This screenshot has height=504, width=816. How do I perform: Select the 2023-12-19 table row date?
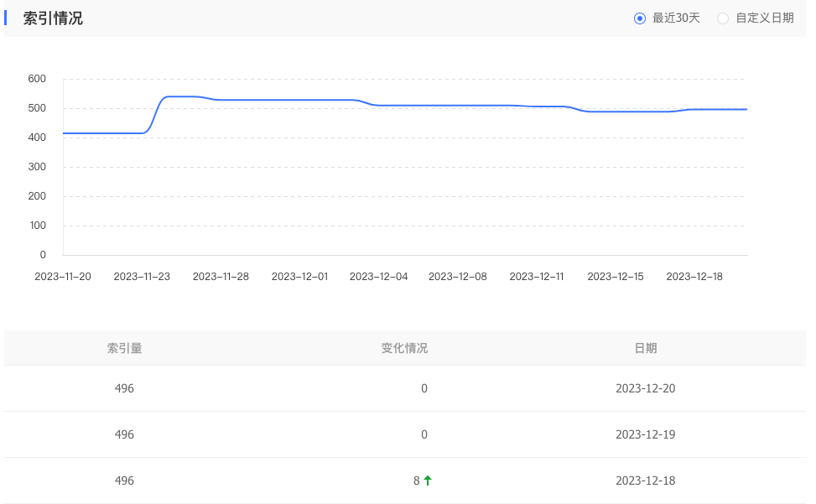click(x=645, y=434)
